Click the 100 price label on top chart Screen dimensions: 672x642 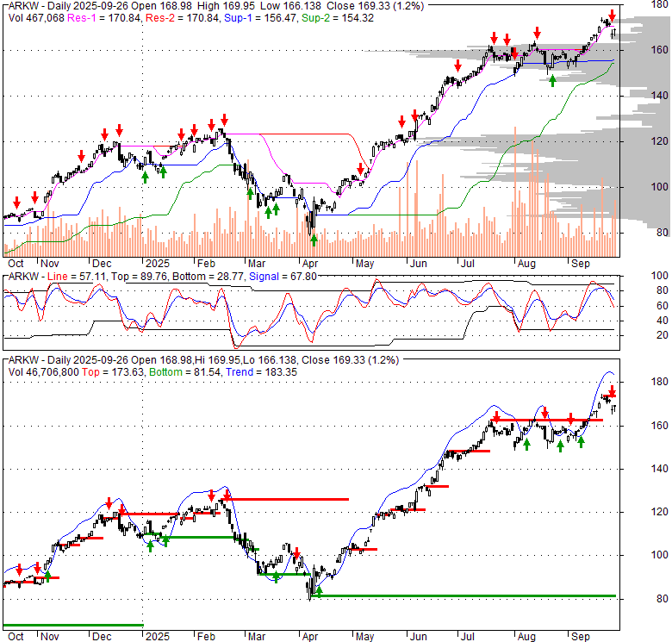click(x=659, y=187)
